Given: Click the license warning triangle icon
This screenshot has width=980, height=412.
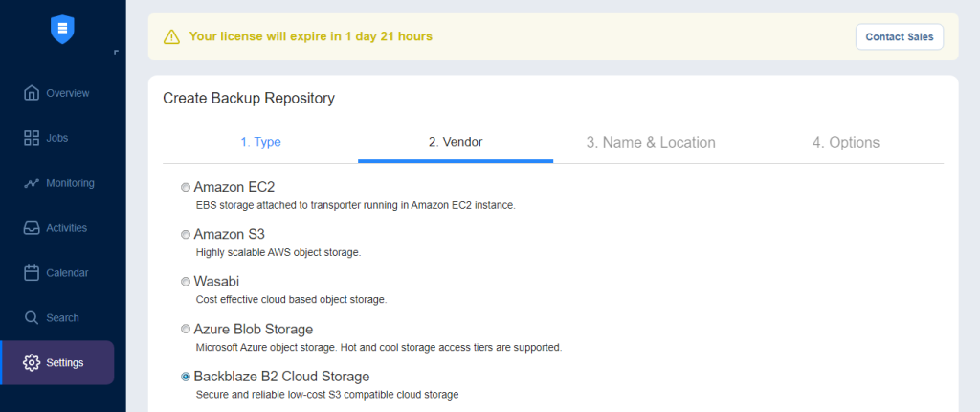Looking at the screenshot, I should [x=171, y=37].
